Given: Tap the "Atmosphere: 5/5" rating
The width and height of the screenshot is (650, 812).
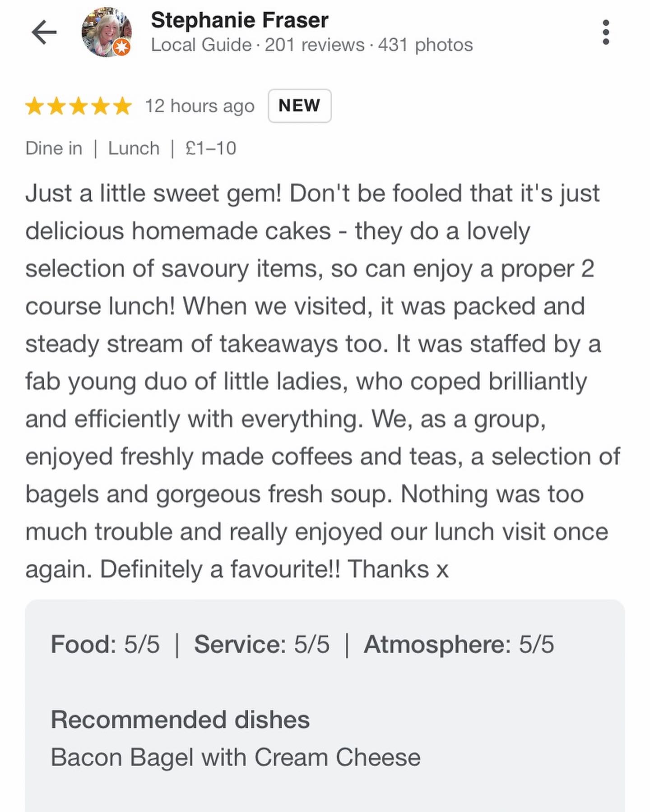Looking at the screenshot, I should pyautogui.click(x=459, y=644).
